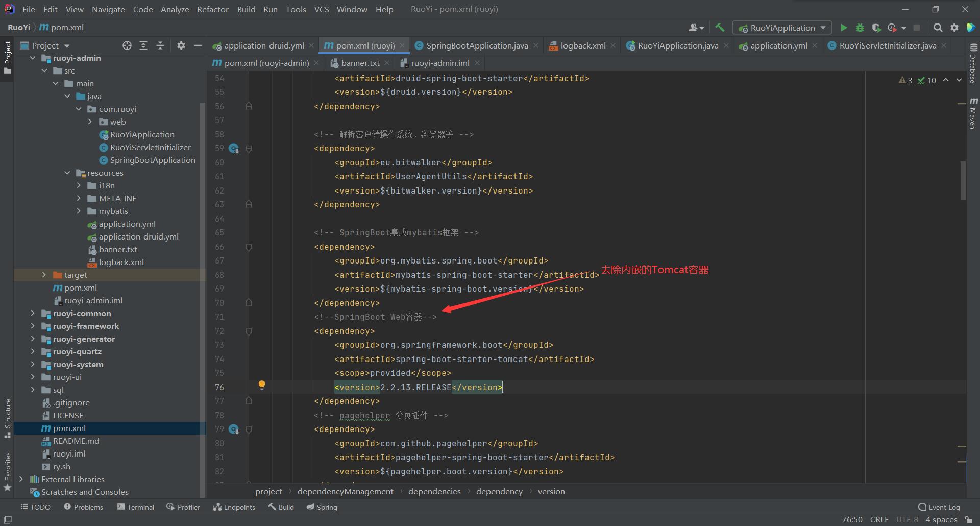The image size is (980, 526).
Task: Click the gutter navigation icon on line 59
Action: click(234, 148)
